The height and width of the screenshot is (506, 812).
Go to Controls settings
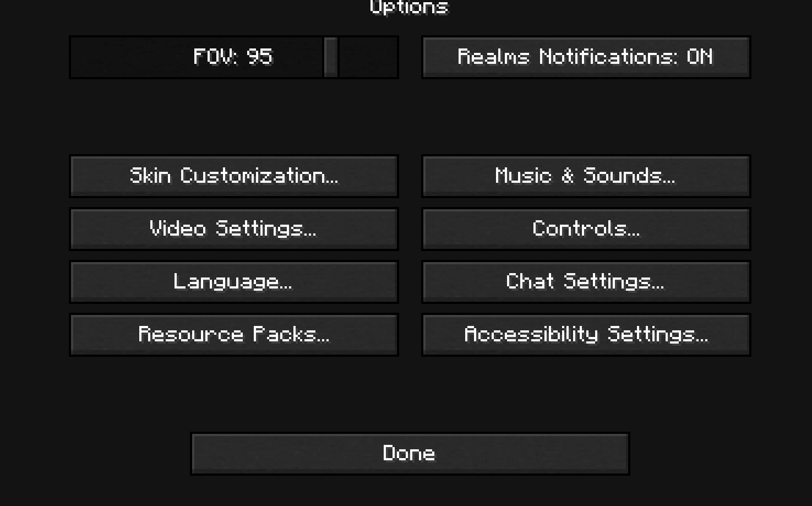tap(586, 229)
